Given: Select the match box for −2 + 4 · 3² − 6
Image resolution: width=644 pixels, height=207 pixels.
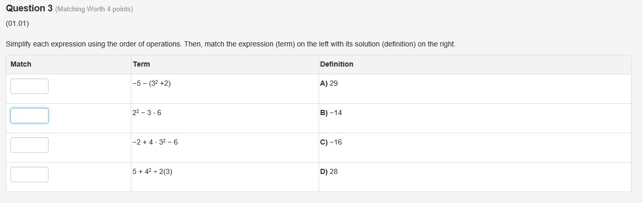Looking at the screenshot, I should pyautogui.click(x=29, y=145).
